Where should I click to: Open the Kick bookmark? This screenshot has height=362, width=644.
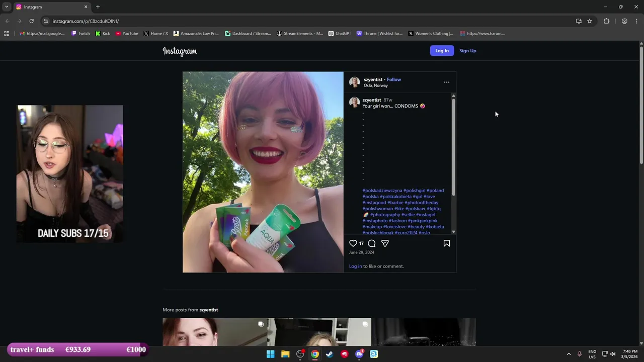[x=103, y=34]
